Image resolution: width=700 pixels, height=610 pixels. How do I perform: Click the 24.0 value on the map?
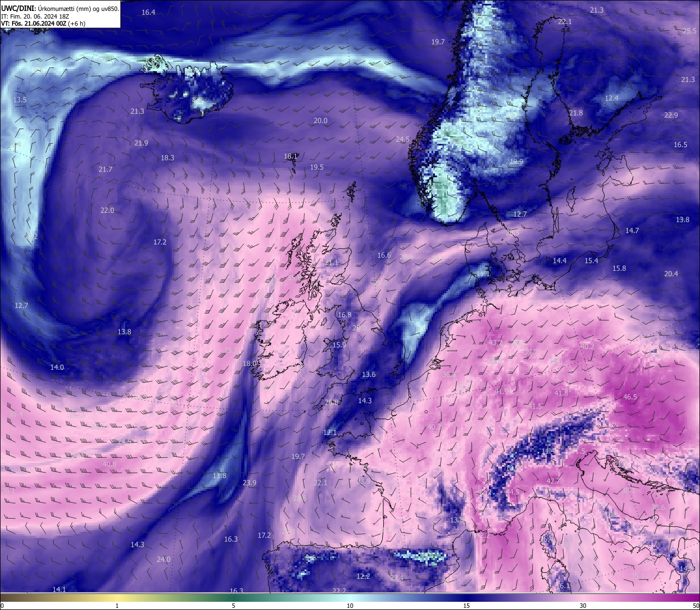[164, 559]
